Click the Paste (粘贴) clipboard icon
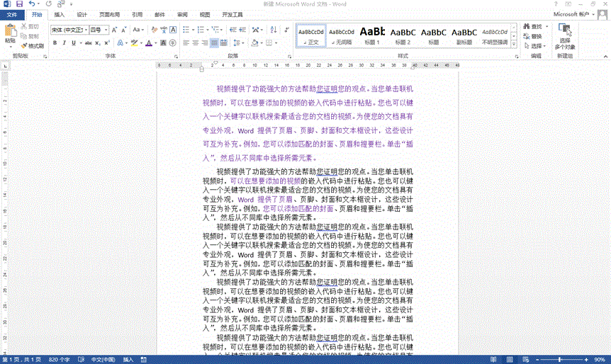The height and width of the screenshot is (364, 611). [10, 33]
